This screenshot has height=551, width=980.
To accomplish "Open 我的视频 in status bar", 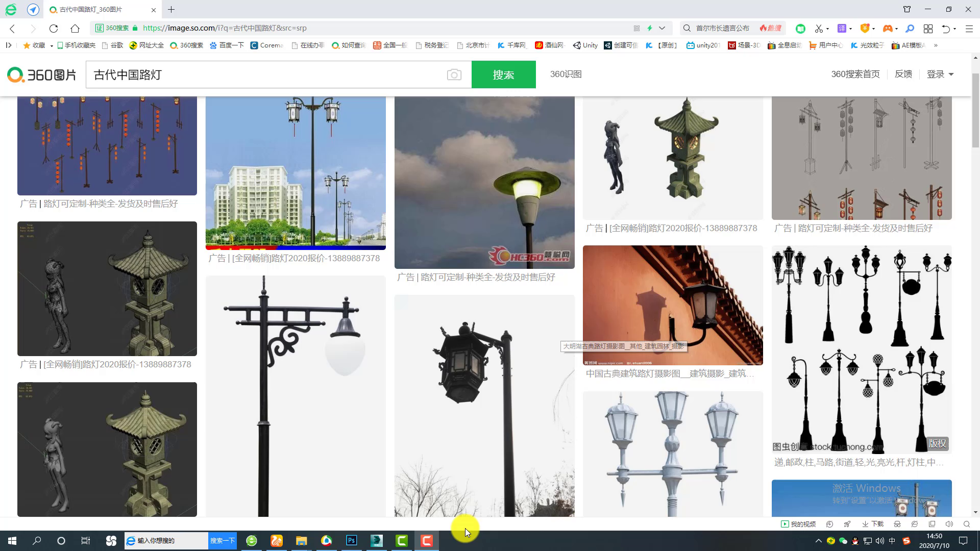I will pyautogui.click(x=798, y=524).
